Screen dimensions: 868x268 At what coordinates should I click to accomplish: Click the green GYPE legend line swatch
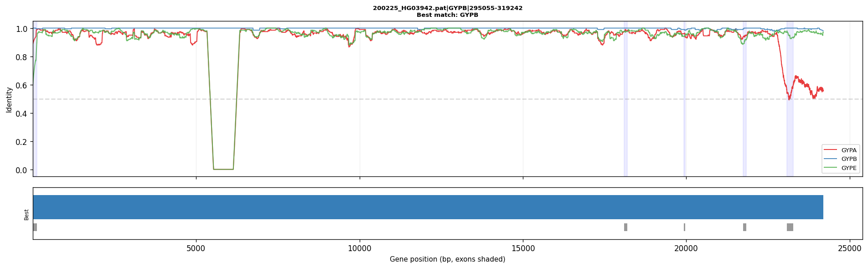click(831, 168)
